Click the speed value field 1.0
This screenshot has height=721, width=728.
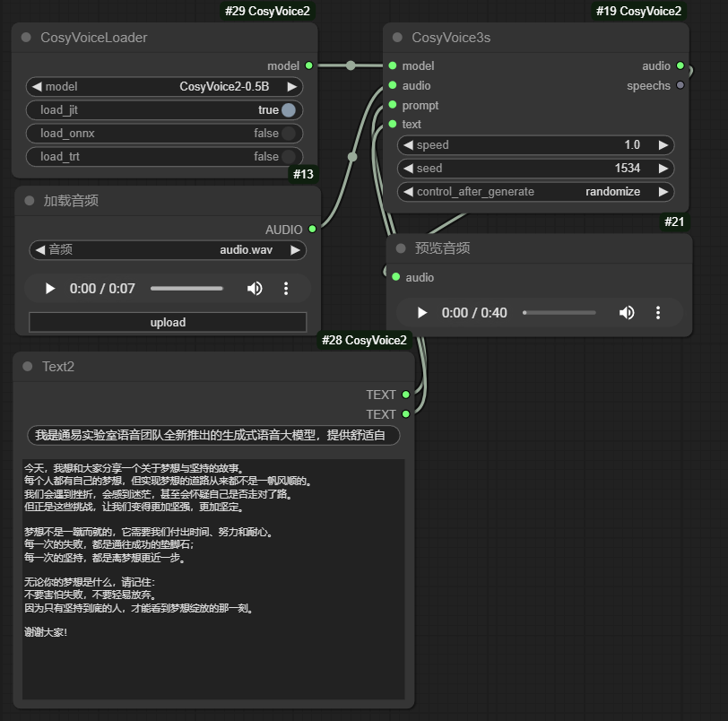tap(536, 145)
